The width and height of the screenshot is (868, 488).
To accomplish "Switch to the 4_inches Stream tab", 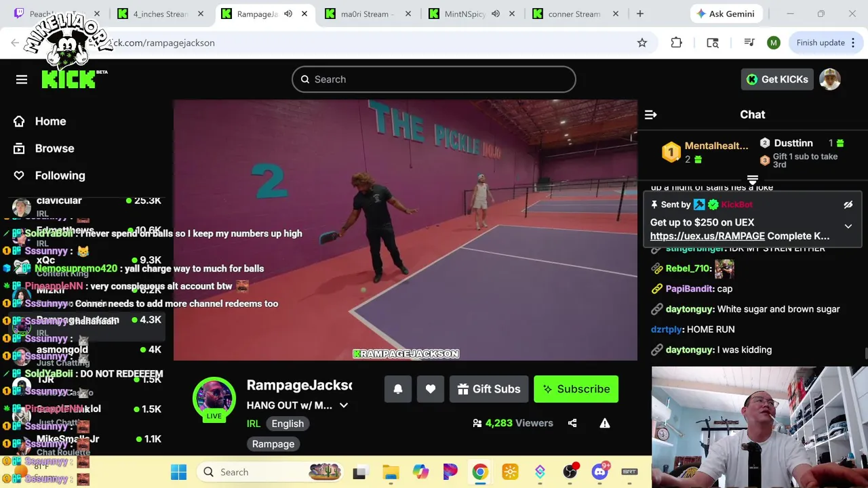I will coord(160,14).
